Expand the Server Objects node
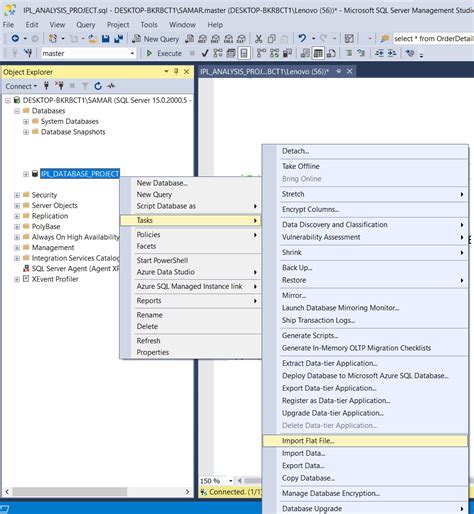This screenshot has height=514, width=474. coord(17,206)
